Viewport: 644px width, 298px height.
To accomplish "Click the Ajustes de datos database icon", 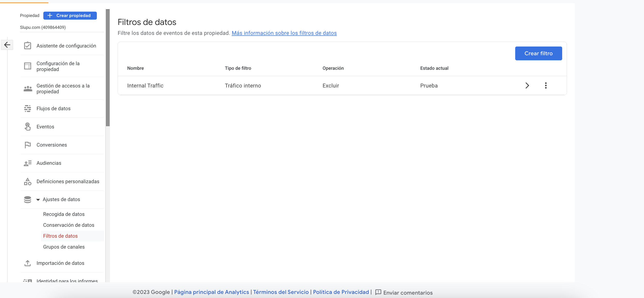I will (x=28, y=199).
